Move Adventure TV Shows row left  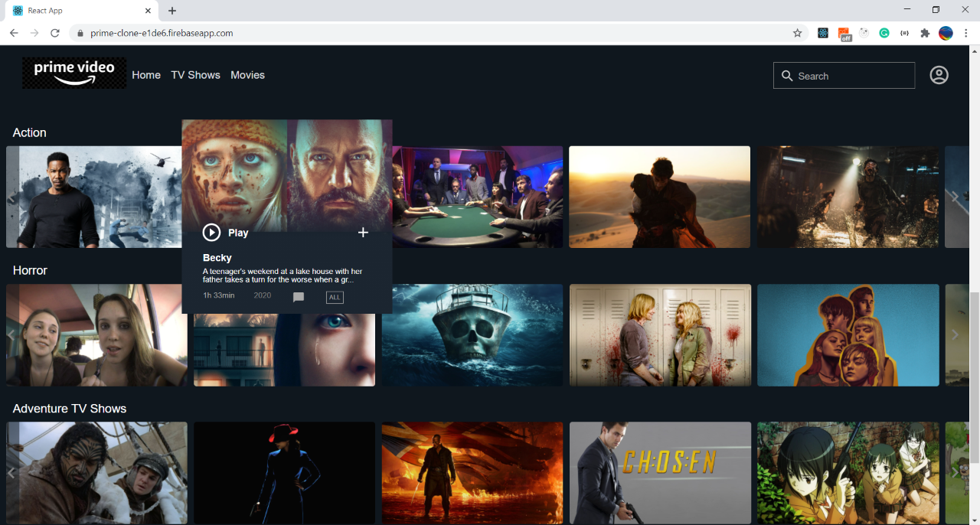[x=11, y=473]
